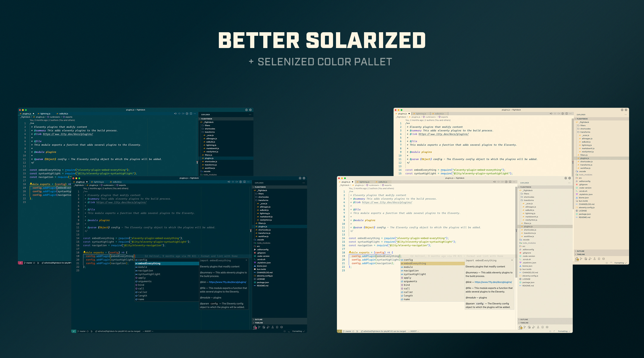Click split editor icon in front dark window
The height and width of the screenshot is (358, 644).
click(x=244, y=182)
